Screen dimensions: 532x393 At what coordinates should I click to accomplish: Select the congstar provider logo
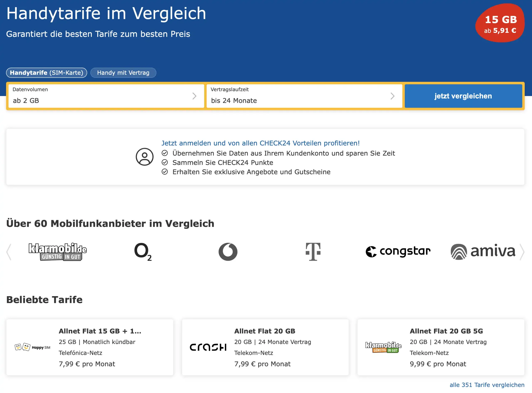click(398, 252)
